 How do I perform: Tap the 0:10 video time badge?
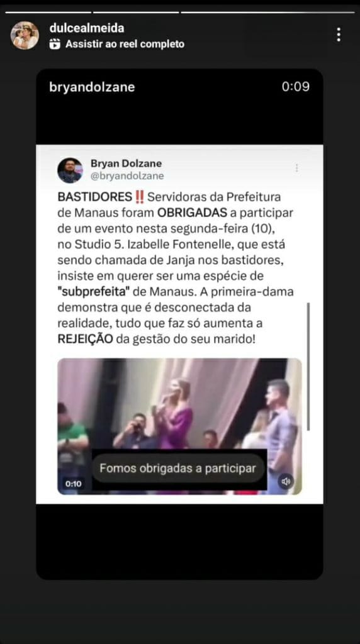pos(73,484)
